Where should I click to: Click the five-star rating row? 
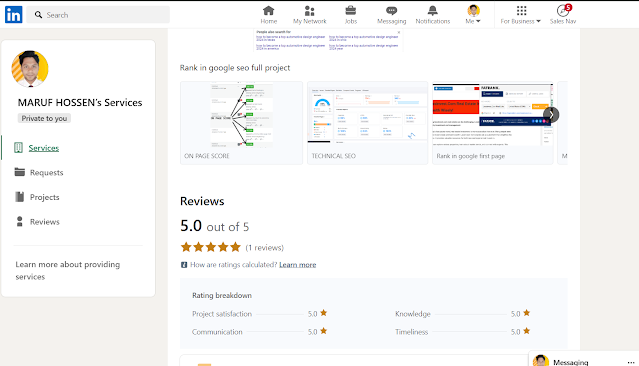(x=211, y=247)
